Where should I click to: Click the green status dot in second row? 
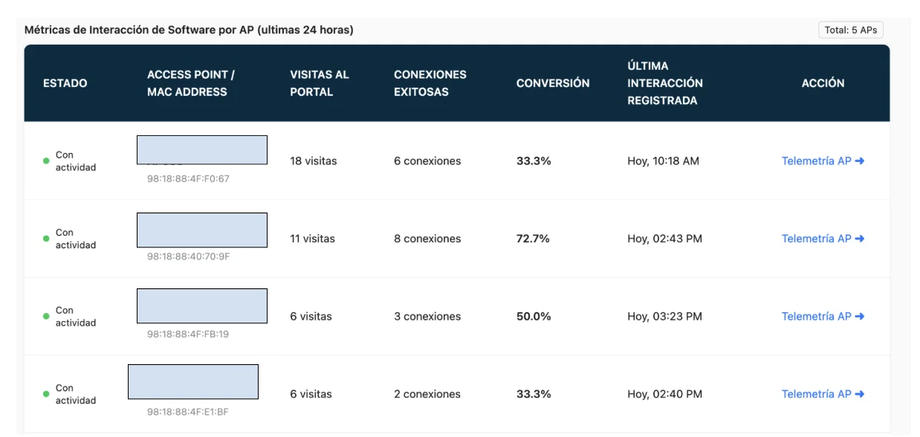46,239
